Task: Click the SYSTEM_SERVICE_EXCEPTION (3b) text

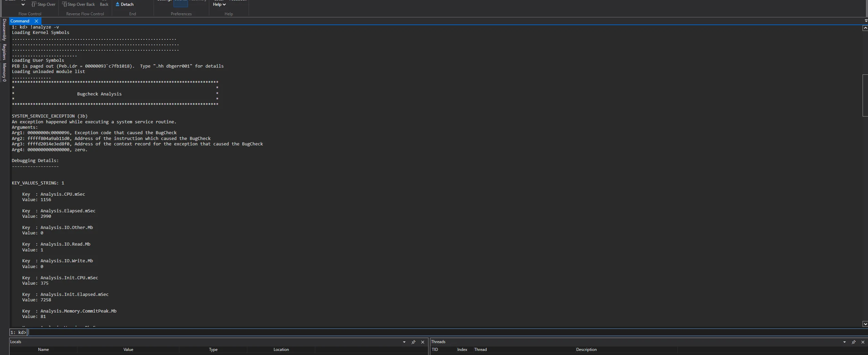Action: tap(50, 116)
